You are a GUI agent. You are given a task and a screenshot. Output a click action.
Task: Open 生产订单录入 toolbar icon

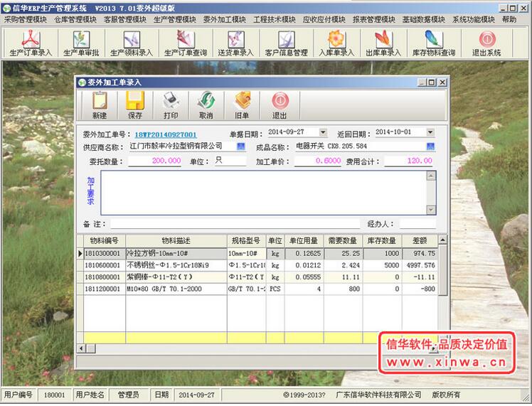pos(31,43)
